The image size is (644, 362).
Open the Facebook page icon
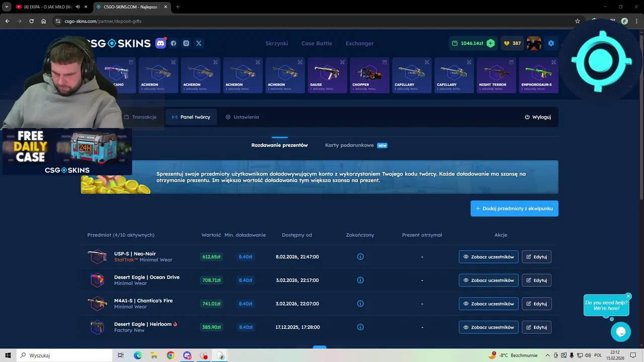[x=174, y=43]
